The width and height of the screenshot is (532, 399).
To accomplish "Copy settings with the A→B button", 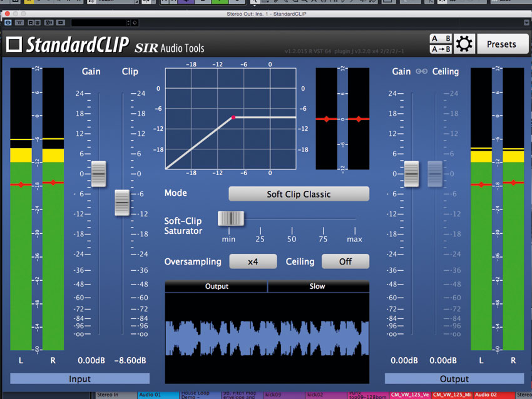I will coord(441,49).
